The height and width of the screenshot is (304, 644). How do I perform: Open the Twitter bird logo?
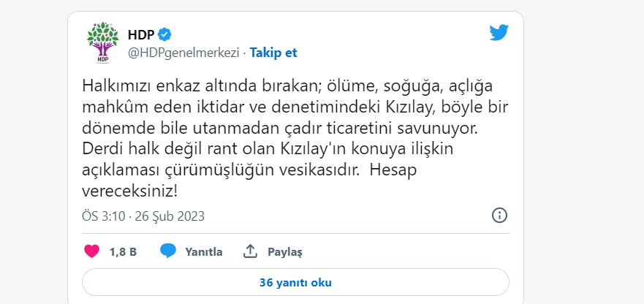[x=499, y=33]
